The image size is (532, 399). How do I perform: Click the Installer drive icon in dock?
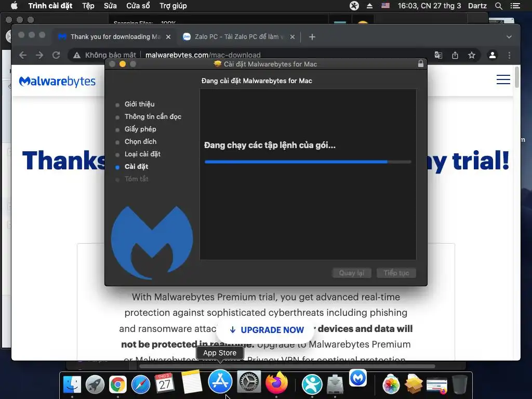[x=335, y=385]
